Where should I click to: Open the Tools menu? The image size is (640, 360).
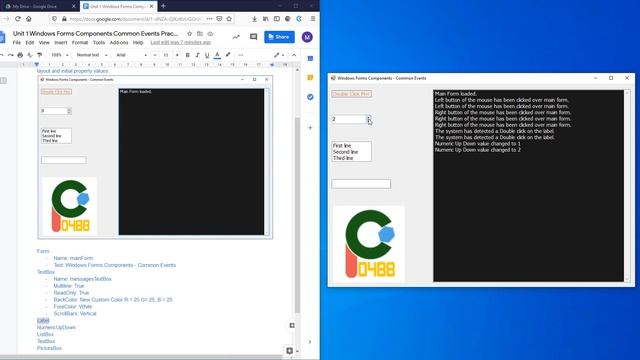click(x=99, y=42)
